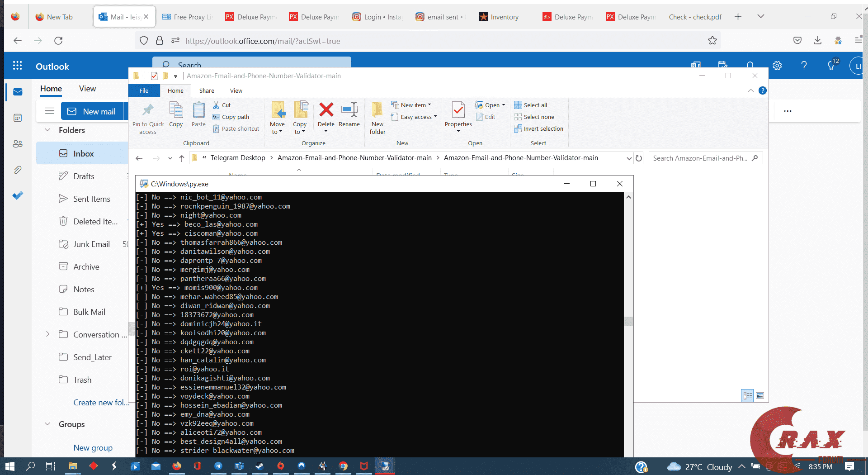
Task: Collapse the Explorer ribbon chevron
Action: click(751, 90)
